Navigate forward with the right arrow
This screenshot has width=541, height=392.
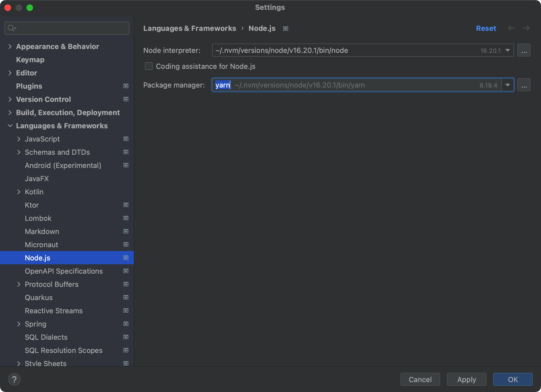point(526,28)
